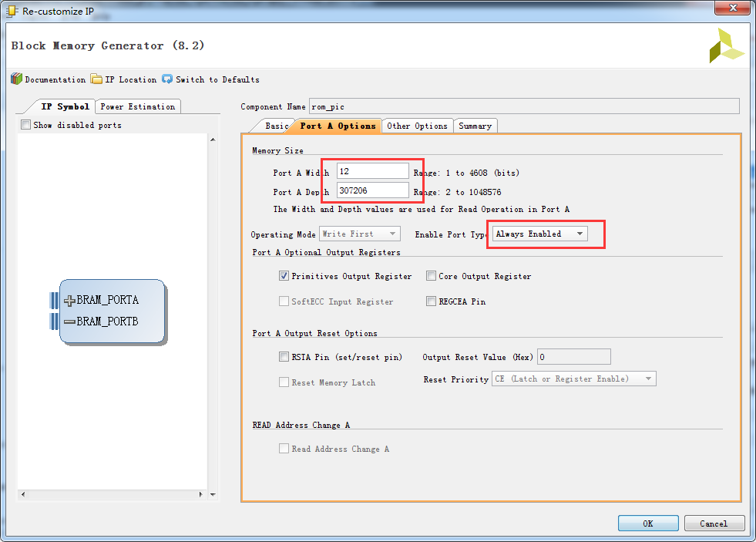Click Switch to Defaults label

tap(217, 79)
